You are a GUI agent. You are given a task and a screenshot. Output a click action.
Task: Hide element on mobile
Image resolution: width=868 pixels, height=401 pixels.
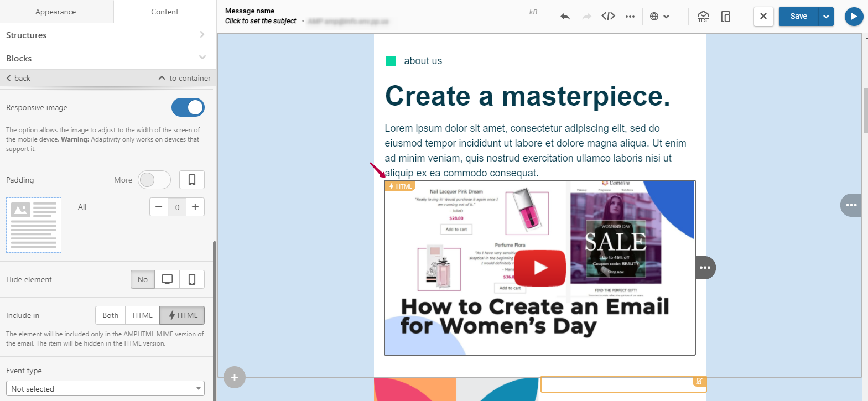(192, 279)
